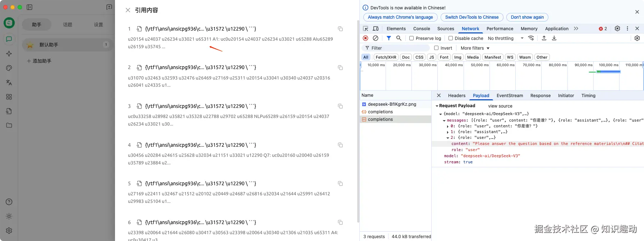Close the 引用内容 panel
Viewport: 644px width, 241px height.
128,10
